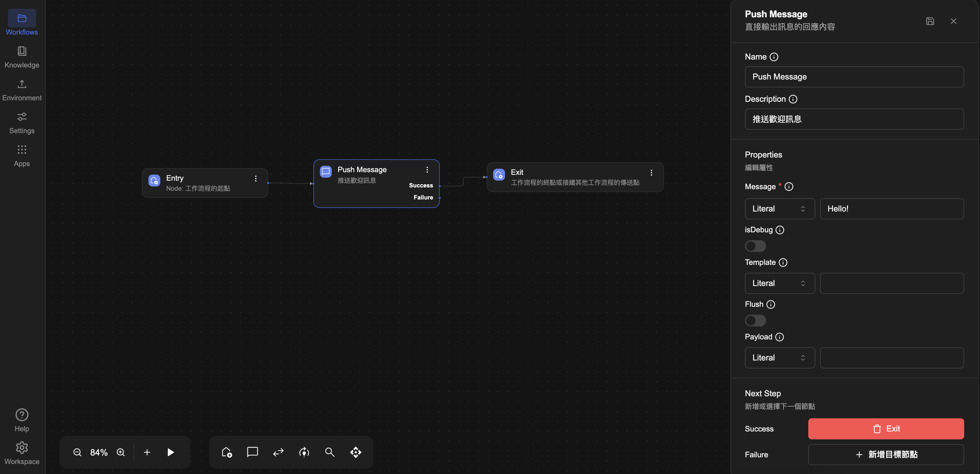The image size is (980, 474).
Task: Open the Payload type Literal dropdown
Action: 779,358
